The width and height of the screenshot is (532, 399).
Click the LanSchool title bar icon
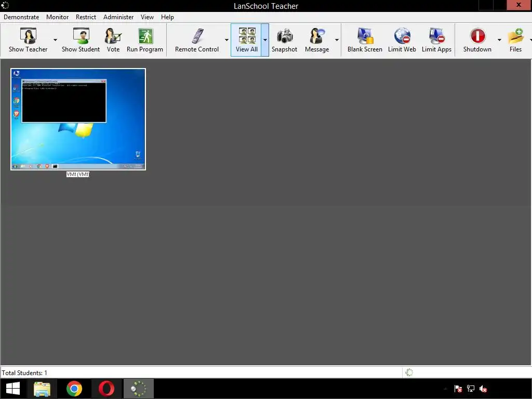pyautogui.click(x=5, y=5)
